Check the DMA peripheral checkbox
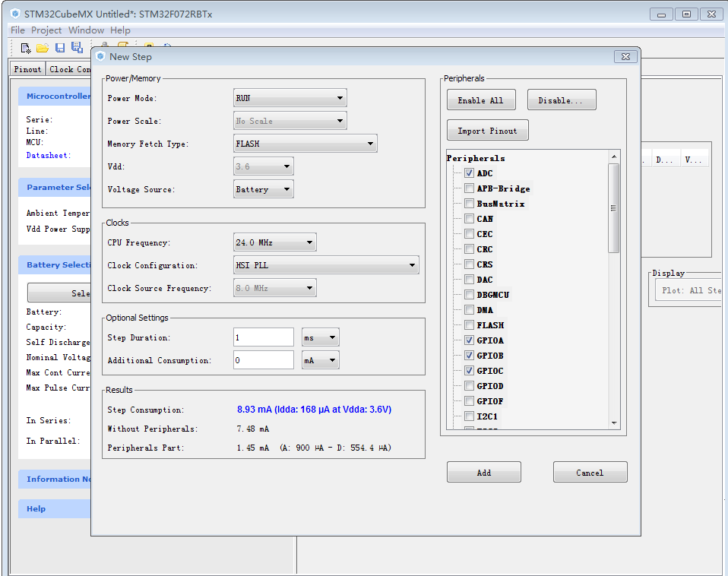This screenshot has height=576, width=728. point(469,310)
